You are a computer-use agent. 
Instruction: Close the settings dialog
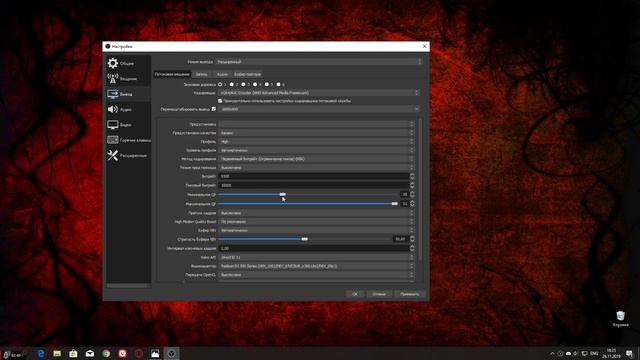point(424,46)
